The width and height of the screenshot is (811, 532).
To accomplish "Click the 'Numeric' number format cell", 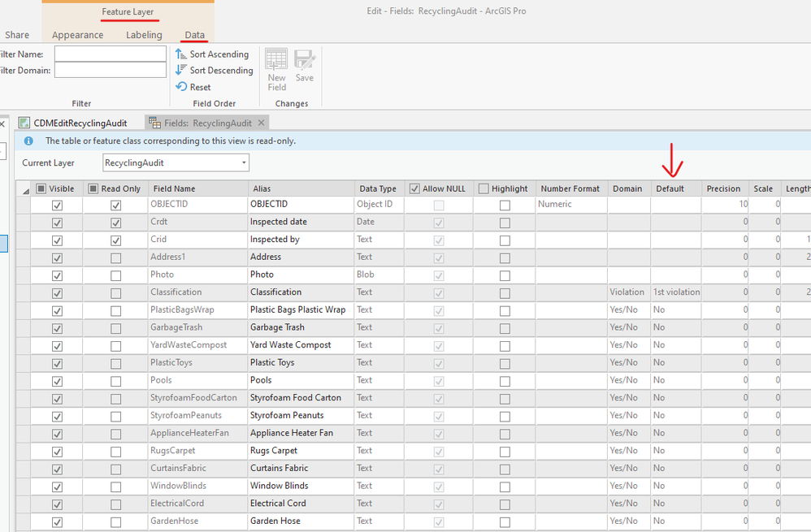I will coord(571,204).
